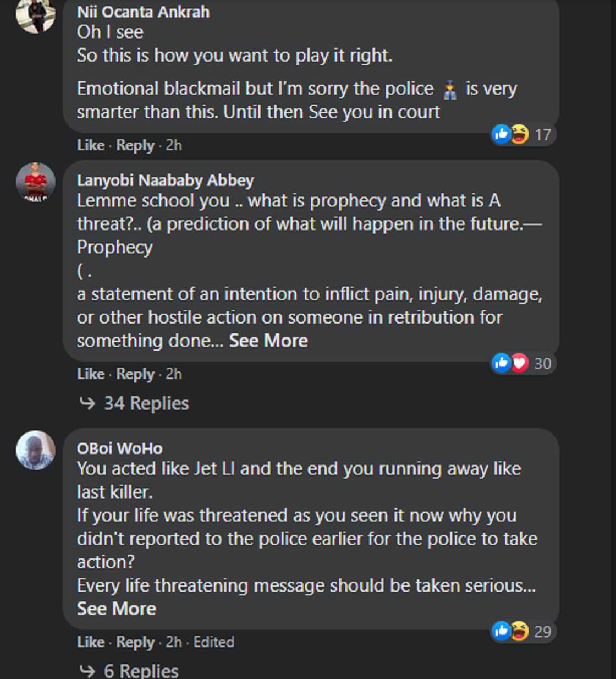The image size is (616, 679).
Task: Like OBoi WoHo's comment
Action: click(x=91, y=642)
